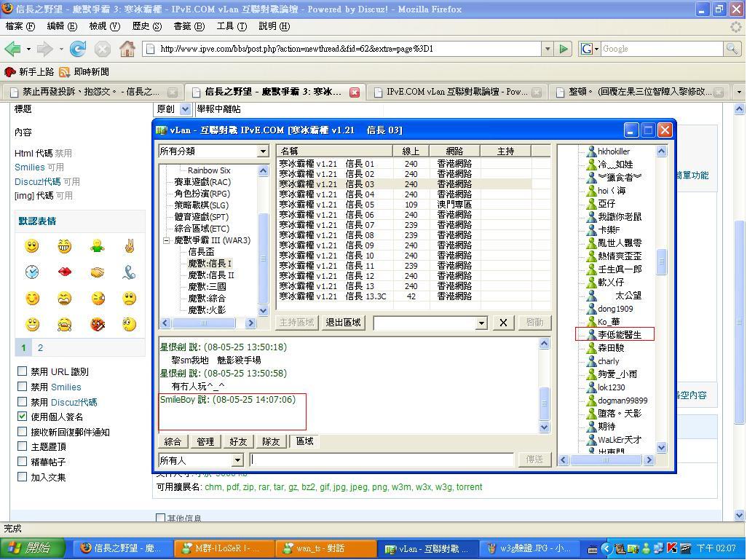This screenshot has height=560, width=747.
Task: Click the Firefox home icon
Action: [127, 49]
